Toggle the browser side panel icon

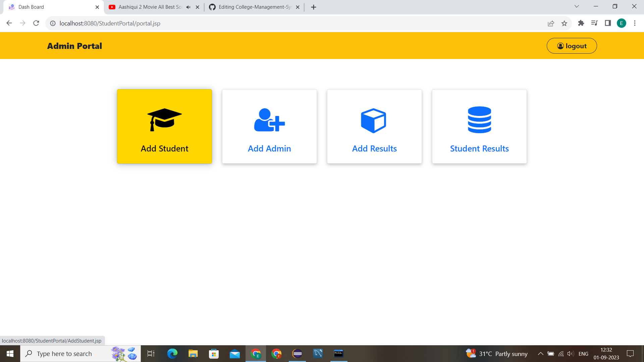pos(608,23)
